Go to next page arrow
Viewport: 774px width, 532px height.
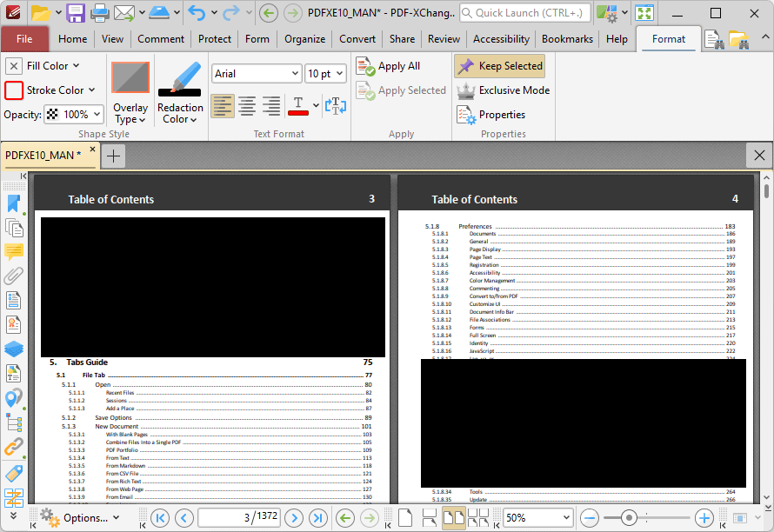[294, 518]
